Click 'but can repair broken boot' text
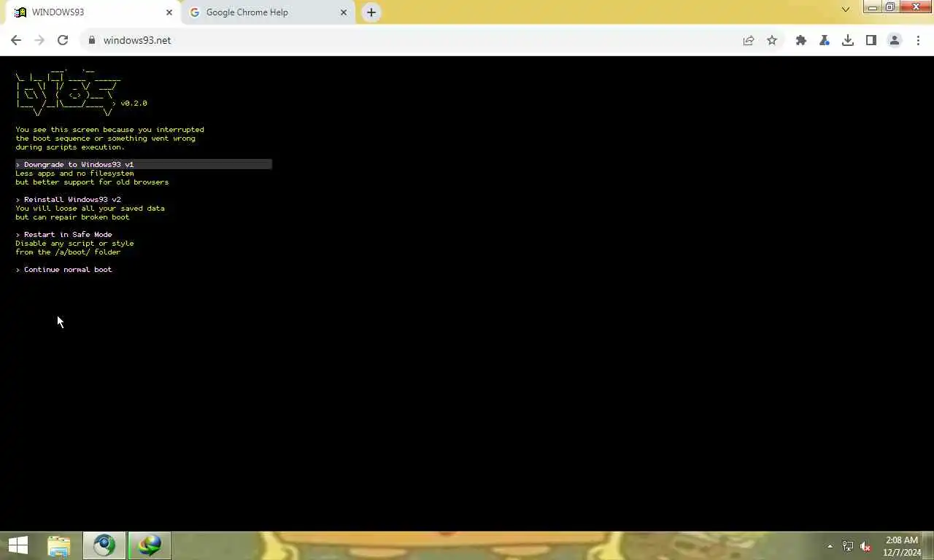934x560 pixels. (x=72, y=217)
